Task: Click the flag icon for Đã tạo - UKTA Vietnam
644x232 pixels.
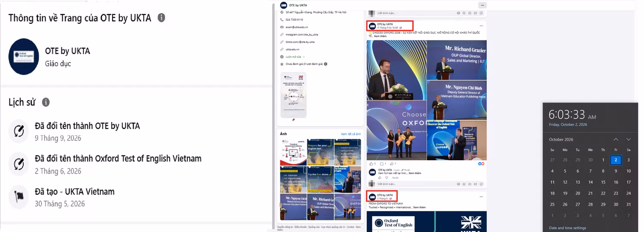Action: click(18, 197)
